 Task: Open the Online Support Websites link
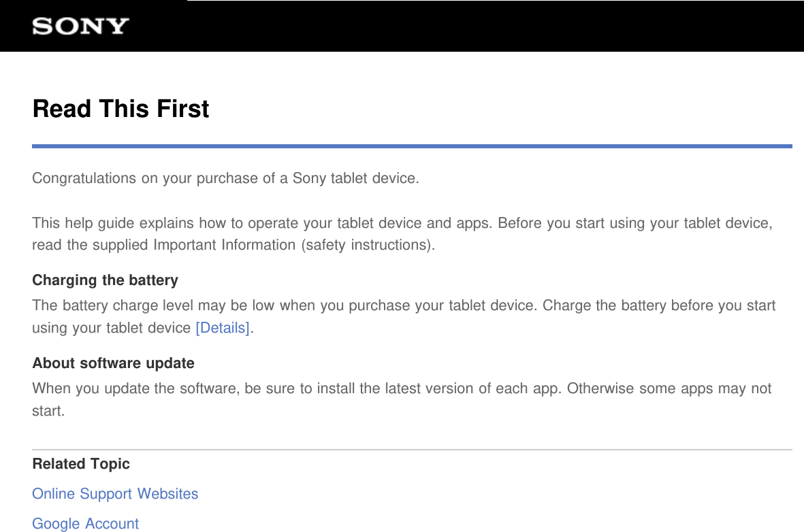click(x=115, y=494)
